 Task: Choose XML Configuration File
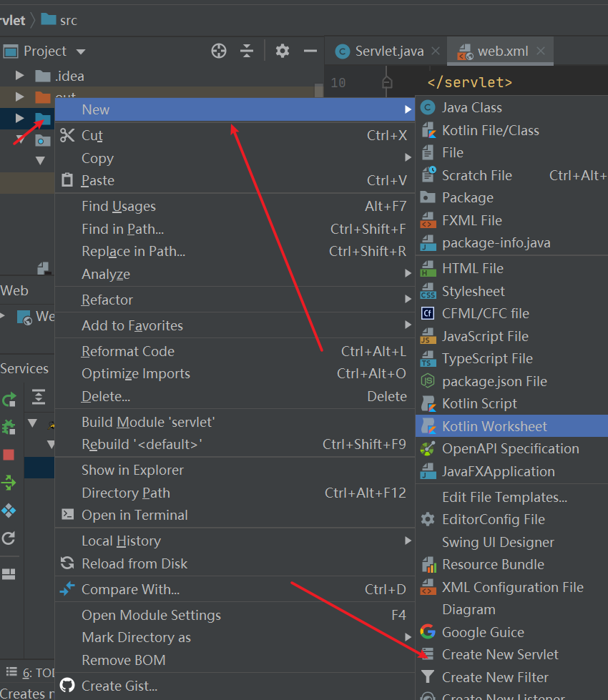pyautogui.click(x=512, y=587)
